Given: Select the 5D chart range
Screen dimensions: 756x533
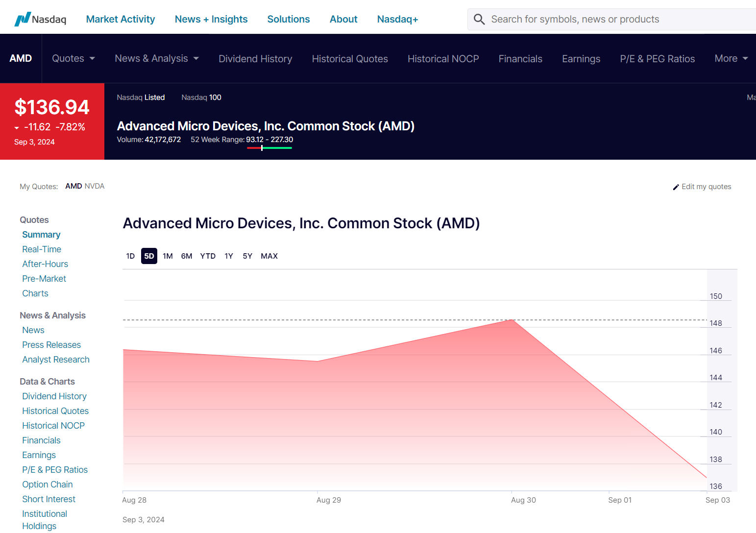Looking at the screenshot, I should (x=149, y=256).
